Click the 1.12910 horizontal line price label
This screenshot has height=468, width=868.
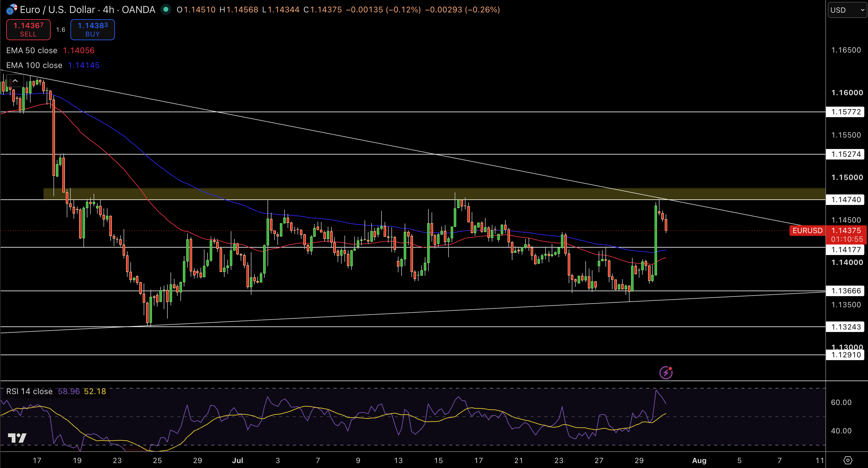[x=846, y=355]
